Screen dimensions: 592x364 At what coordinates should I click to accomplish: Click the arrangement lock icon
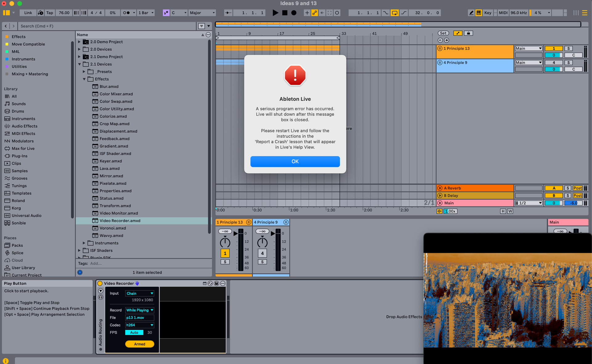point(468,33)
